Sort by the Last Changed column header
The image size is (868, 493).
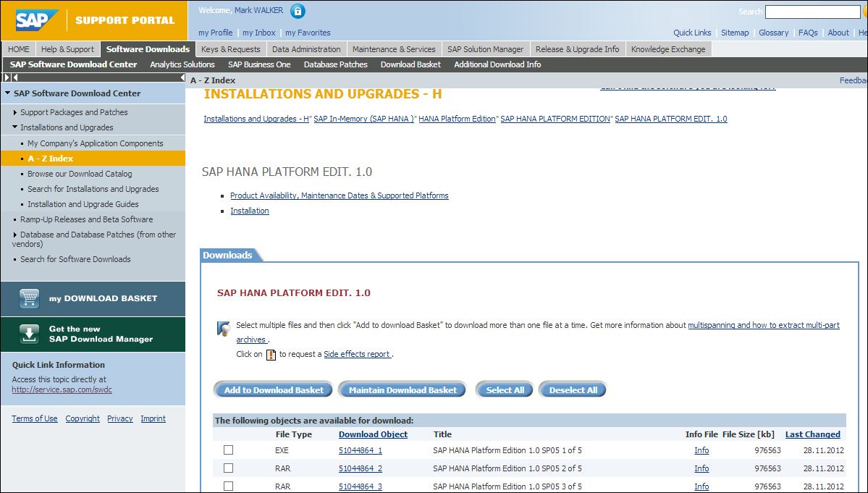pyautogui.click(x=813, y=434)
